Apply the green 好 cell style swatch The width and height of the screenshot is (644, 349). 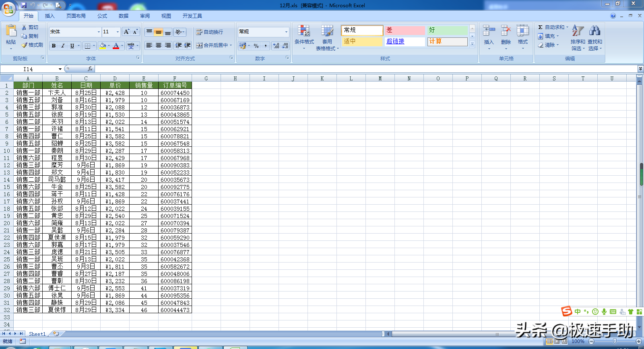(x=447, y=30)
